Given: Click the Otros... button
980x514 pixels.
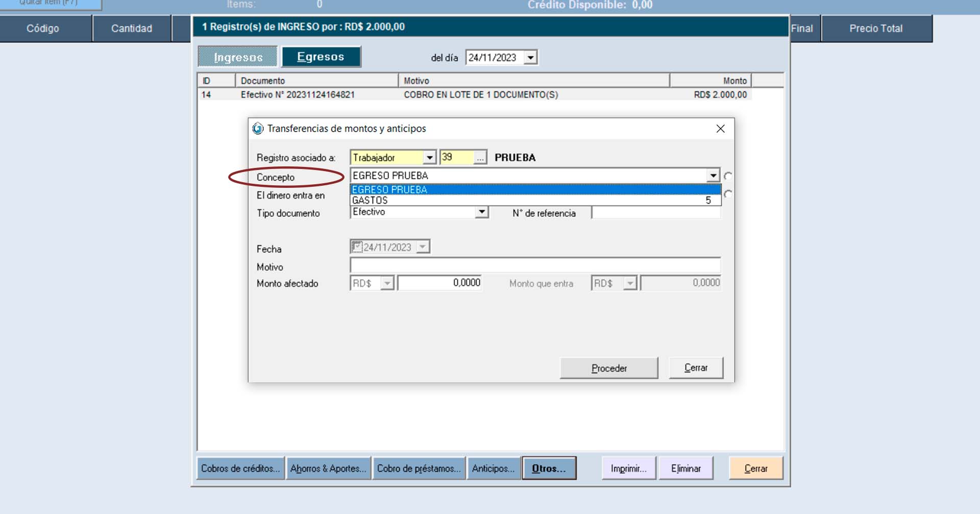Looking at the screenshot, I should click(549, 468).
